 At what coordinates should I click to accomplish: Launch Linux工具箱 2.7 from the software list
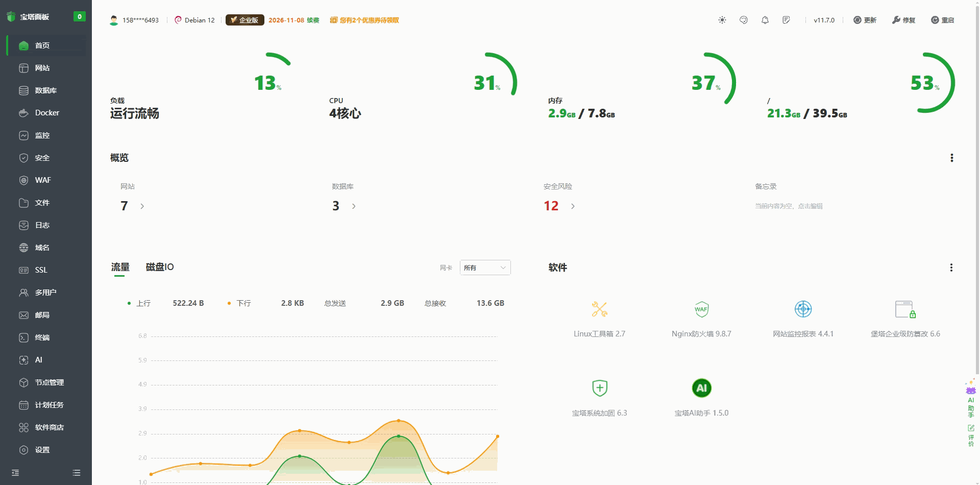point(599,317)
